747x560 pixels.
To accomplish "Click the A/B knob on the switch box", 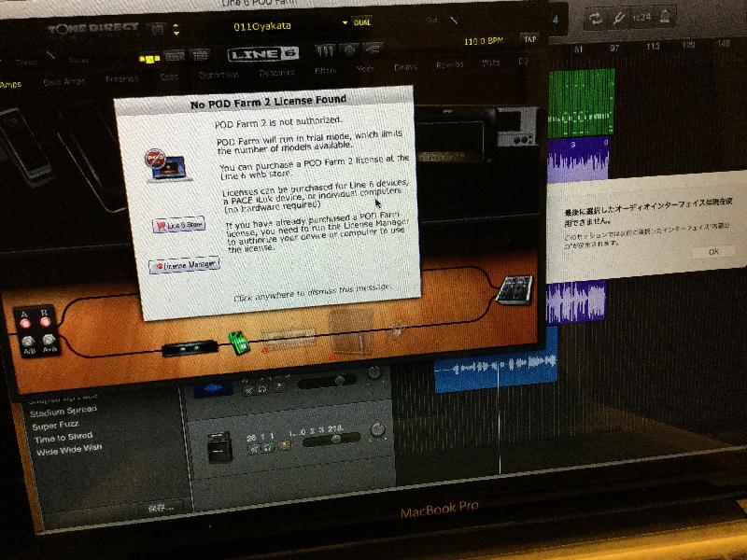I will [28, 341].
